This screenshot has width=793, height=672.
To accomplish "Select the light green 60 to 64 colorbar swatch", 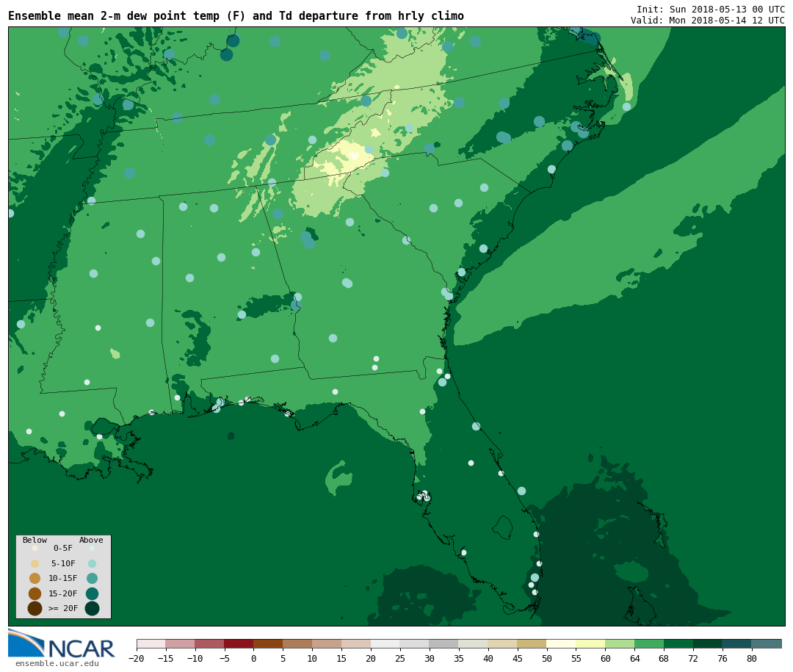I will click(x=620, y=643).
